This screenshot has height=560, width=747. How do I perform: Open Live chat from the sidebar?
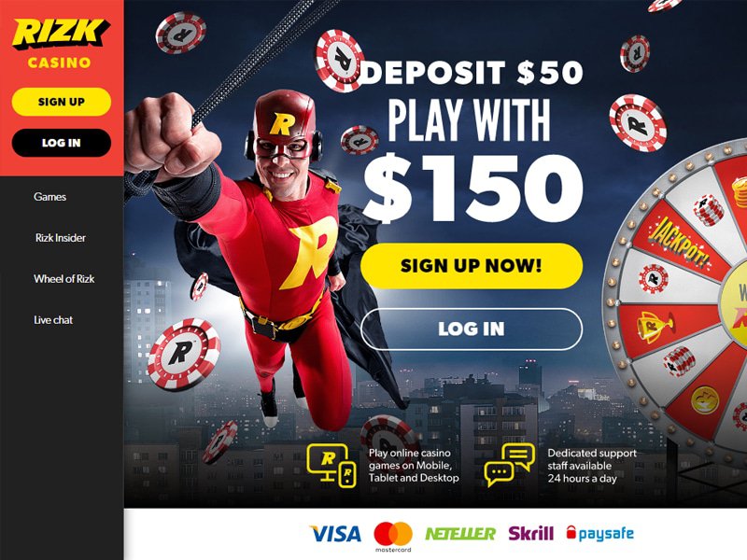(53, 320)
